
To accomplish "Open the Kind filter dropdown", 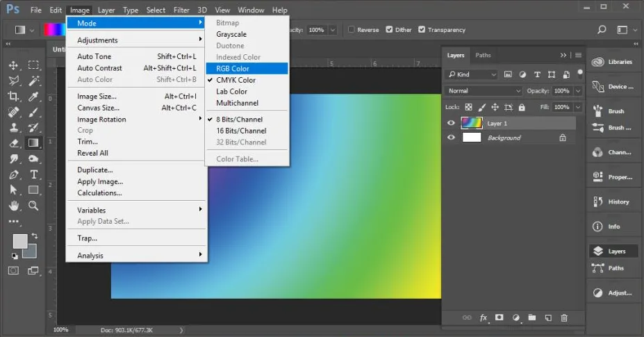I will pos(472,74).
